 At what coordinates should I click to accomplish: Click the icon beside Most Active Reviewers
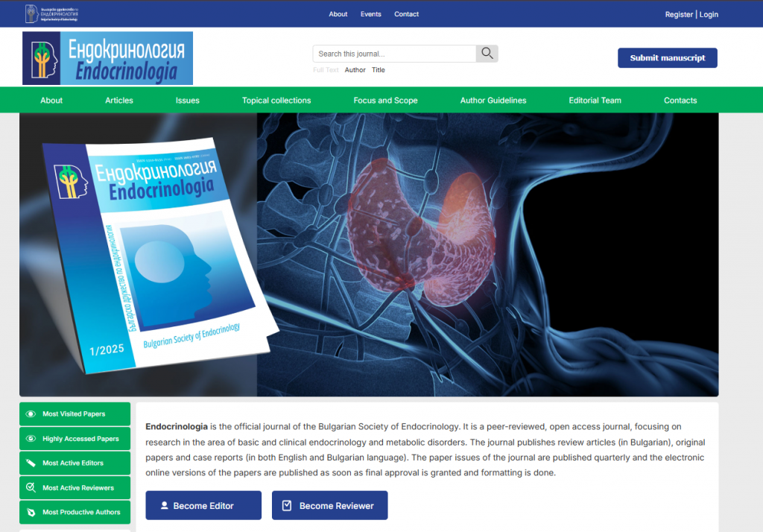(x=31, y=487)
